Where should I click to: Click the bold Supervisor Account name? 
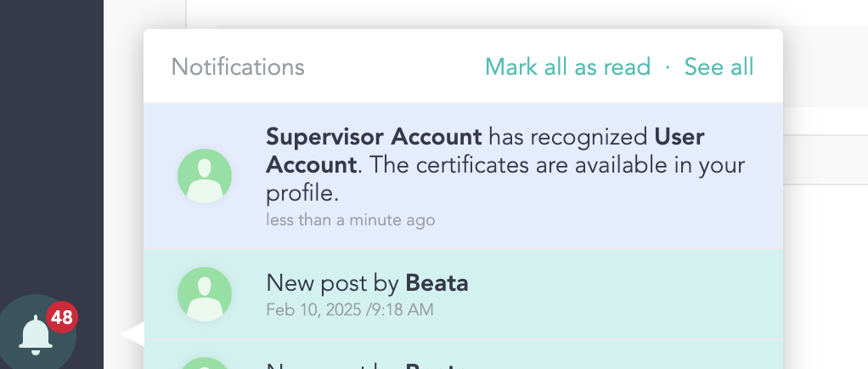click(375, 136)
